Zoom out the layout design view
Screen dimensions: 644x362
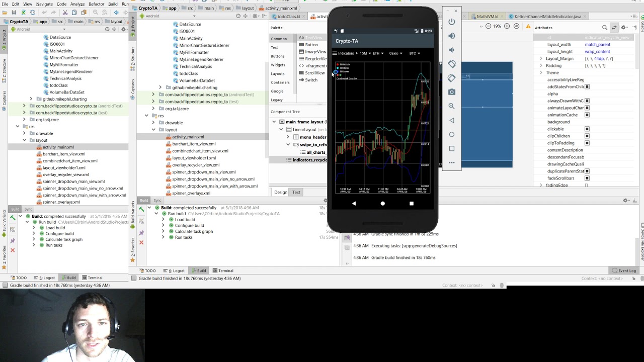point(488,26)
